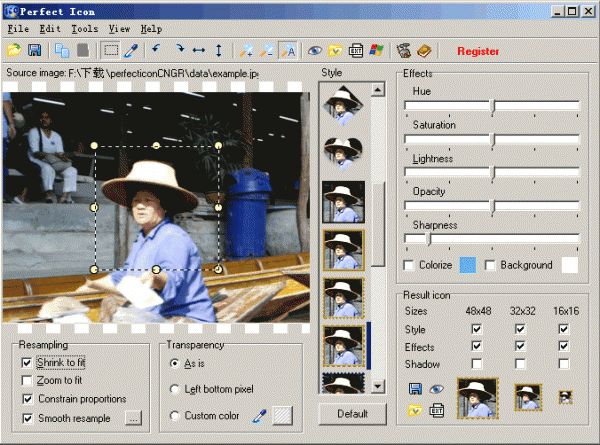Click the settings tools icon in toolbar
Image resolution: width=600 pixels, height=445 pixels.
403,51
